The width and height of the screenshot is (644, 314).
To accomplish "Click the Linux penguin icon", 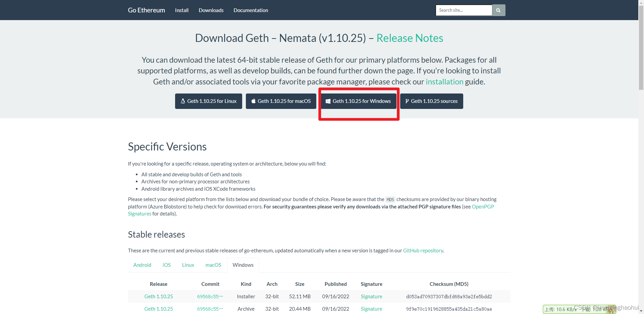I will pyautogui.click(x=183, y=101).
